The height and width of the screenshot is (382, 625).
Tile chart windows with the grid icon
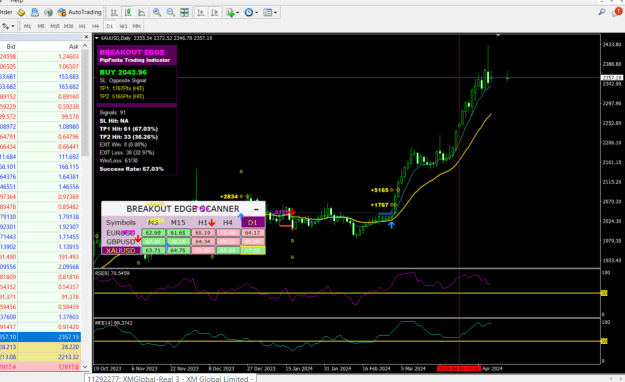[x=184, y=13]
